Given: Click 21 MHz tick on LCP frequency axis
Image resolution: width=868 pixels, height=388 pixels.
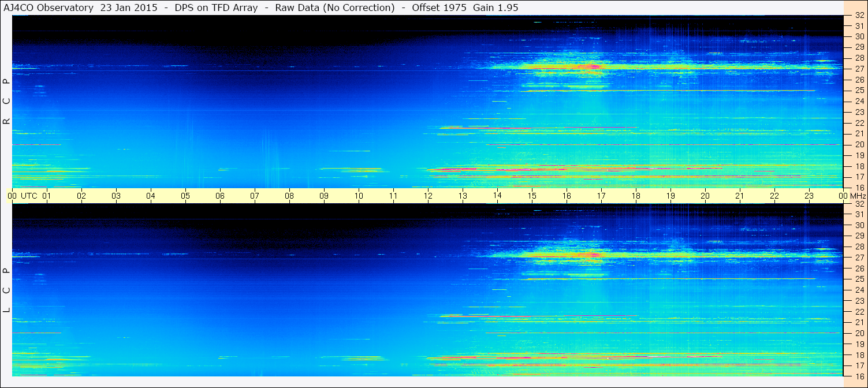Looking at the screenshot, I should coord(859,322).
